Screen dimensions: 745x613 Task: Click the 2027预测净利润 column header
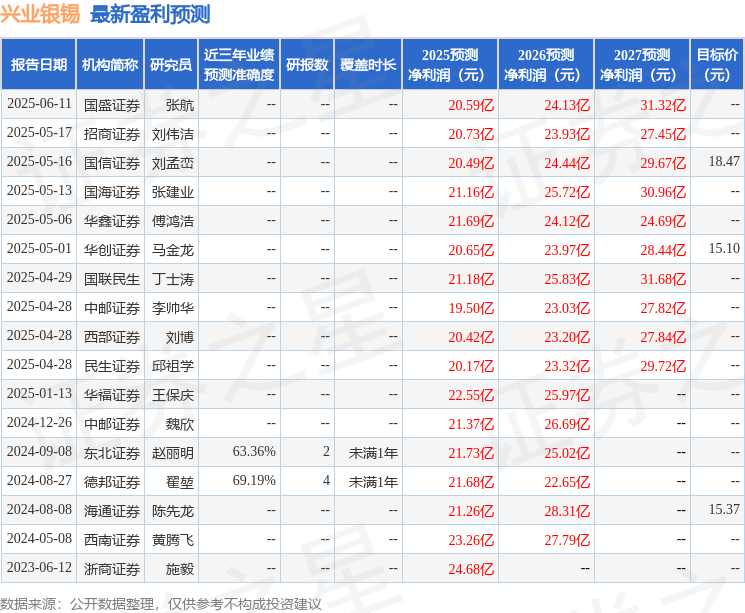pos(642,65)
